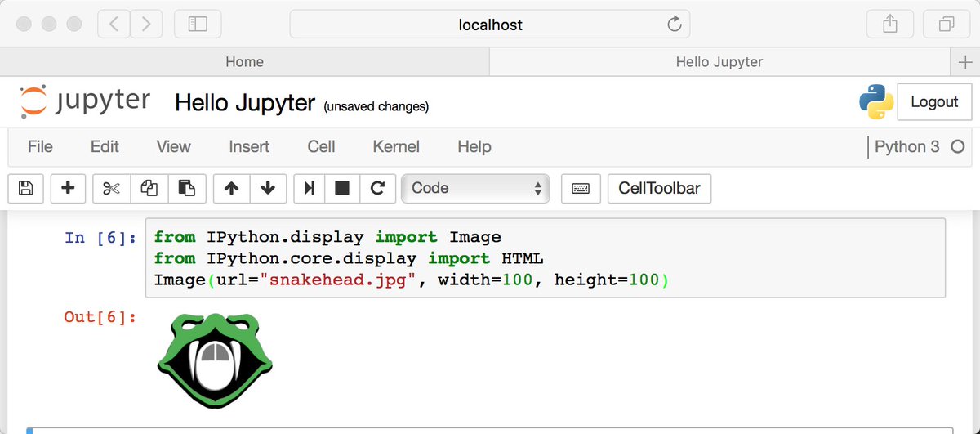The width and height of the screenshot is (980, 434).
Task: Open a new Safari tab
Action: pos(965,62)
